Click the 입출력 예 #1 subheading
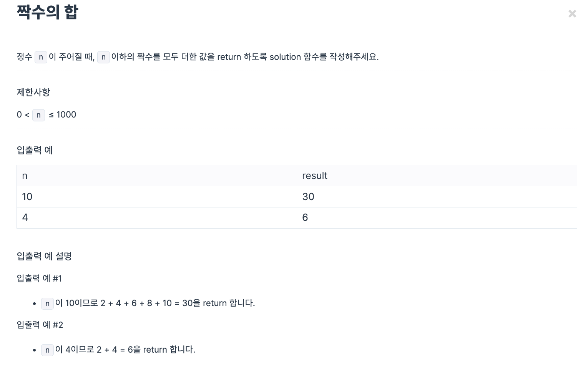 pyautogui.click(x=39, y=278)
